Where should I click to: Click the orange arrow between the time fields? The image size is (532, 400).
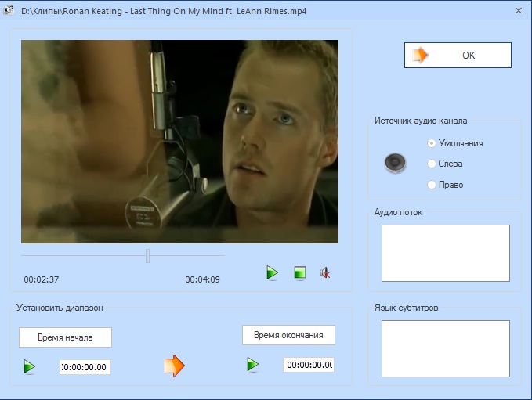point(174,366)
